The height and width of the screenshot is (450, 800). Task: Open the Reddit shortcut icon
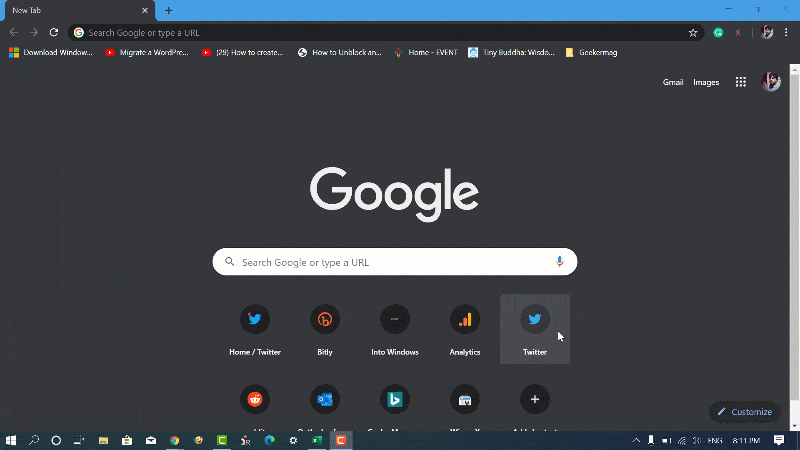(x=255, y=399)
